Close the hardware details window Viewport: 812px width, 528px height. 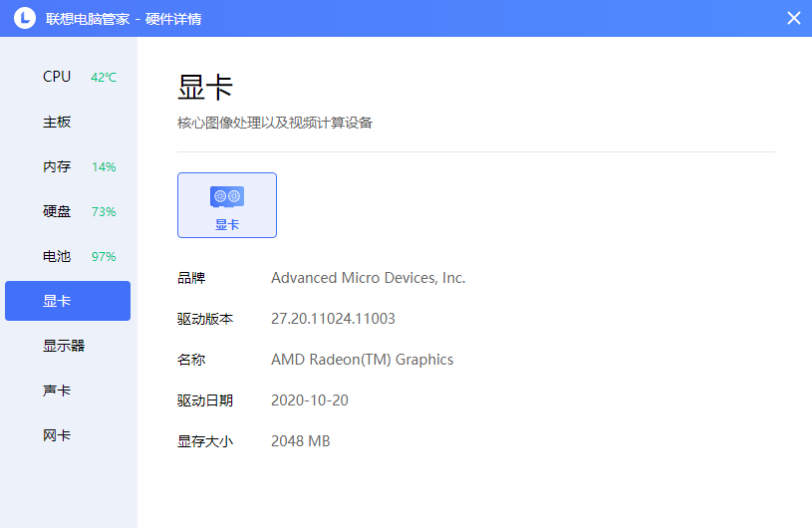click(x=793, y=18)
